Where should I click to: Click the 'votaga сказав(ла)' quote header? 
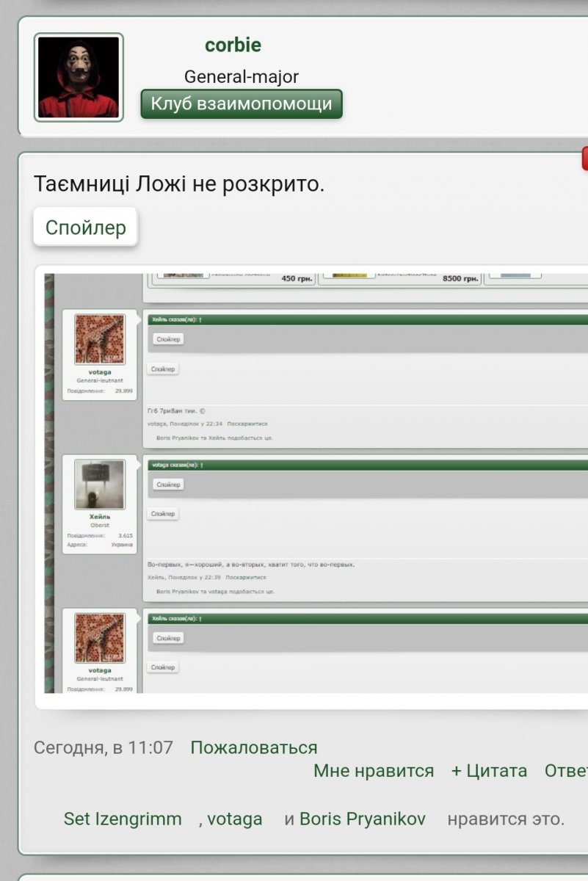click(176, 465)
